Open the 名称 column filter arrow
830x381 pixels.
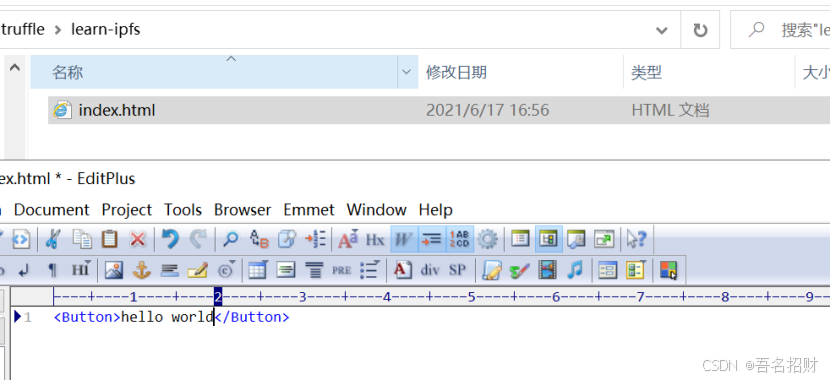pos(407,72)
